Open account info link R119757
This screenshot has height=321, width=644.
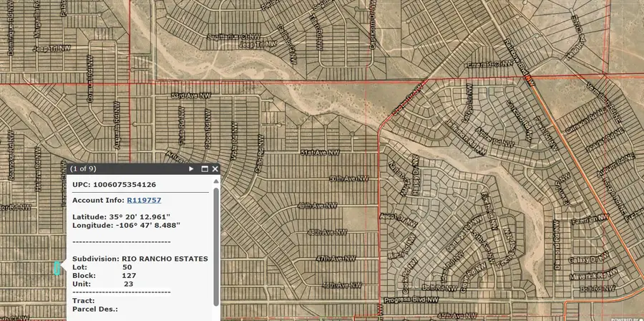(144, 200)
